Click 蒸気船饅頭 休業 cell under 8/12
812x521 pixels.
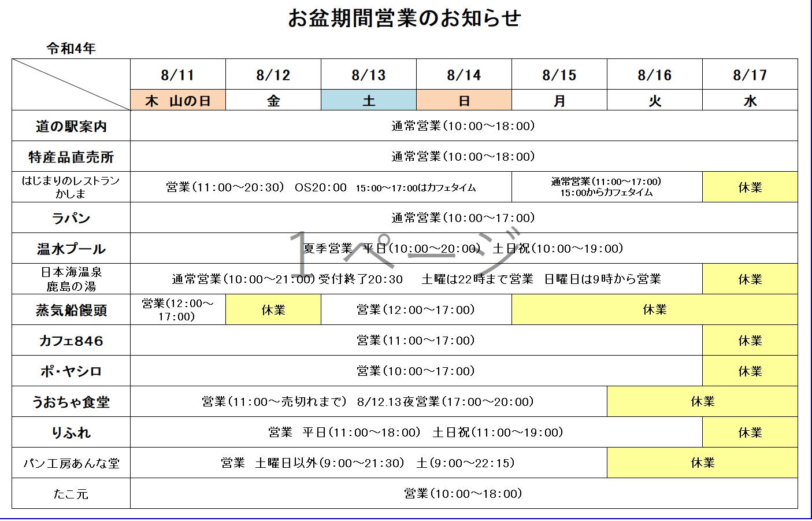click(273, 310)
